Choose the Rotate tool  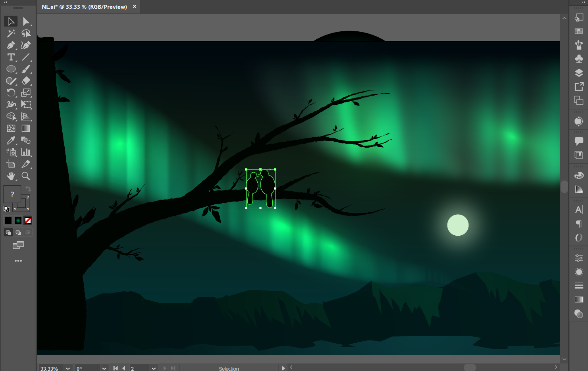[11, 93]
